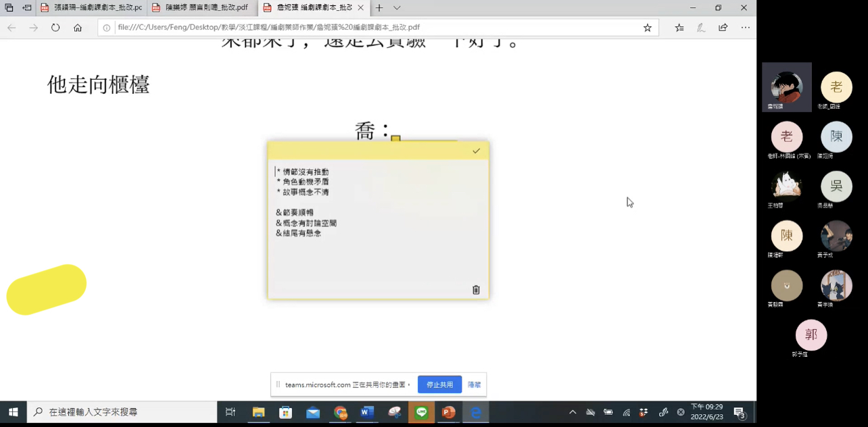
Task: Click the yellow highlight stroke on the page
Action: (47, 289)
